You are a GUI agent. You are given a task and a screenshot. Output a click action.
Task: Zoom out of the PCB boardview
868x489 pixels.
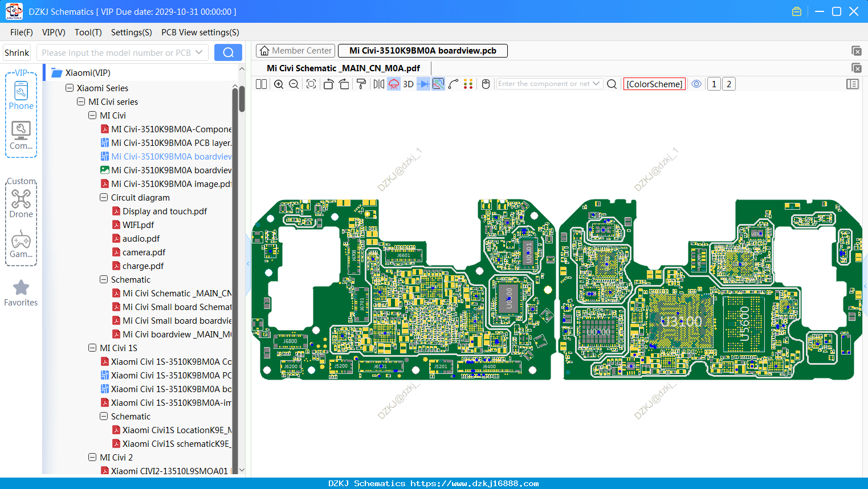pyautogui.click(x=294, y=84)
